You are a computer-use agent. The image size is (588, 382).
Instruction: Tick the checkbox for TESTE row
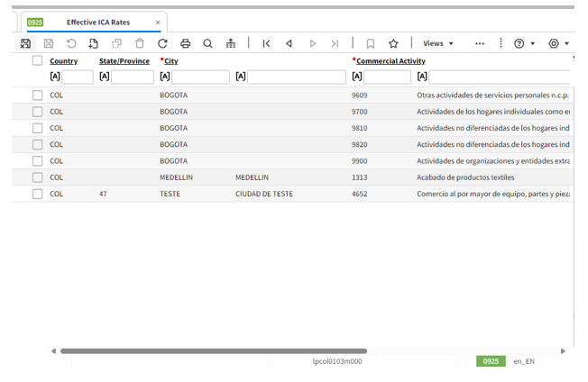tap(38, 194)
